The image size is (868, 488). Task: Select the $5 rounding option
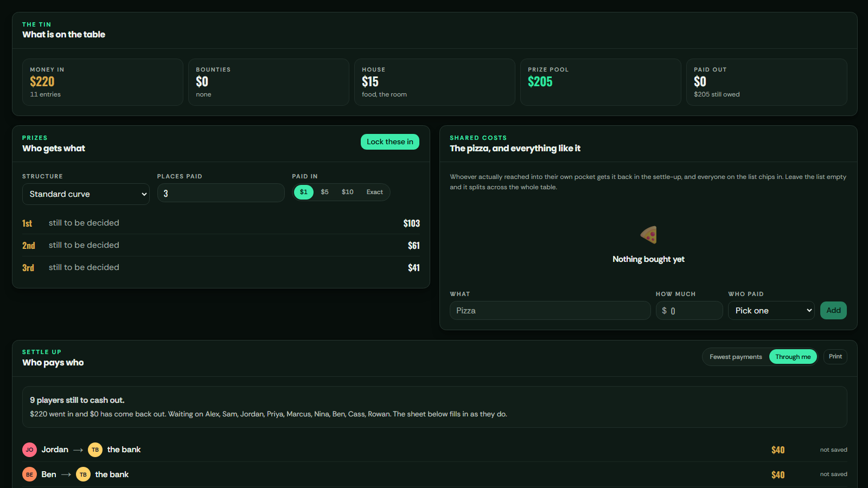click(x=324, y=192)
